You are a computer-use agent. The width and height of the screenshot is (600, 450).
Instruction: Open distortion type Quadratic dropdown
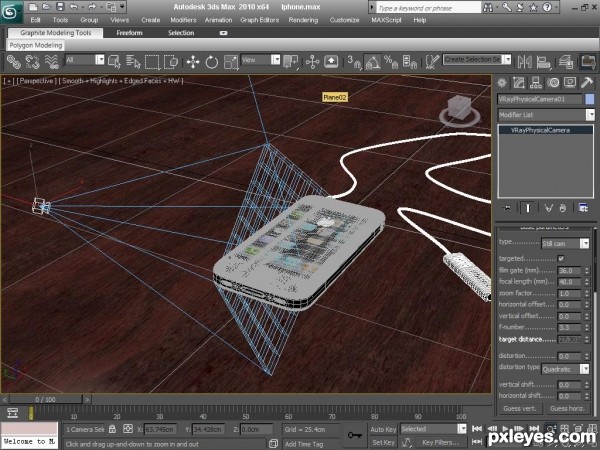565,369
